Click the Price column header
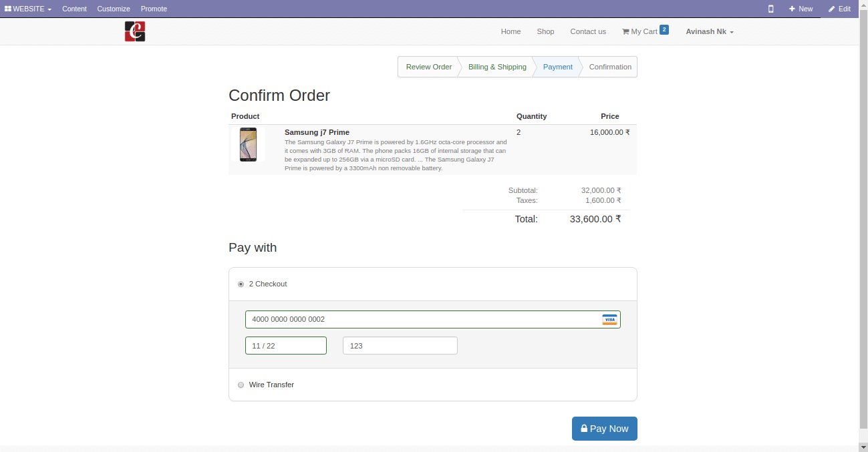The width and height of the screenshot is (868, 452). (x=610, y=116)
